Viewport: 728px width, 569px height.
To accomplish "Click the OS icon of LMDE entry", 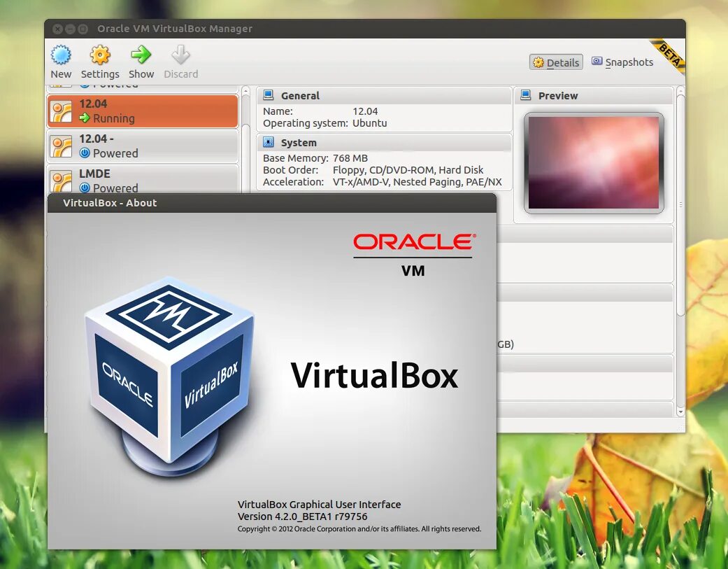I will point(62,181).
